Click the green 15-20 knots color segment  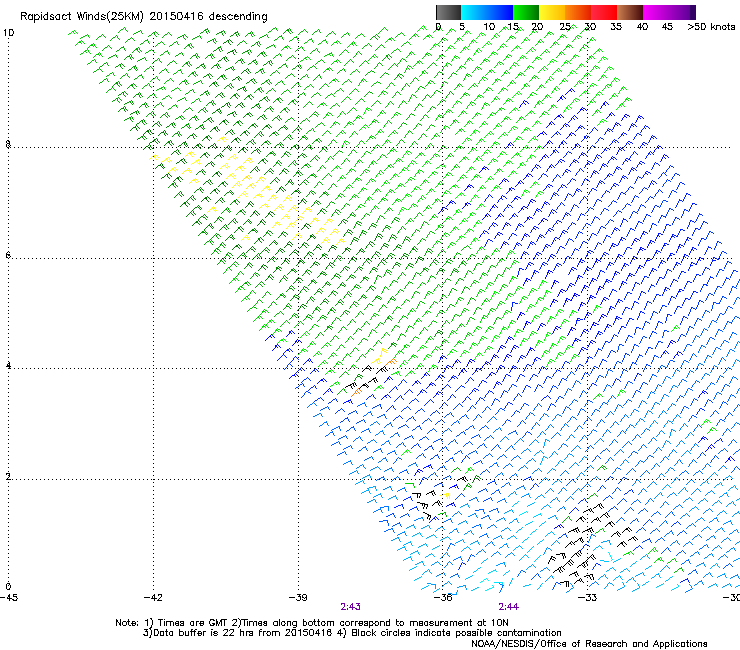click(526, 12)
